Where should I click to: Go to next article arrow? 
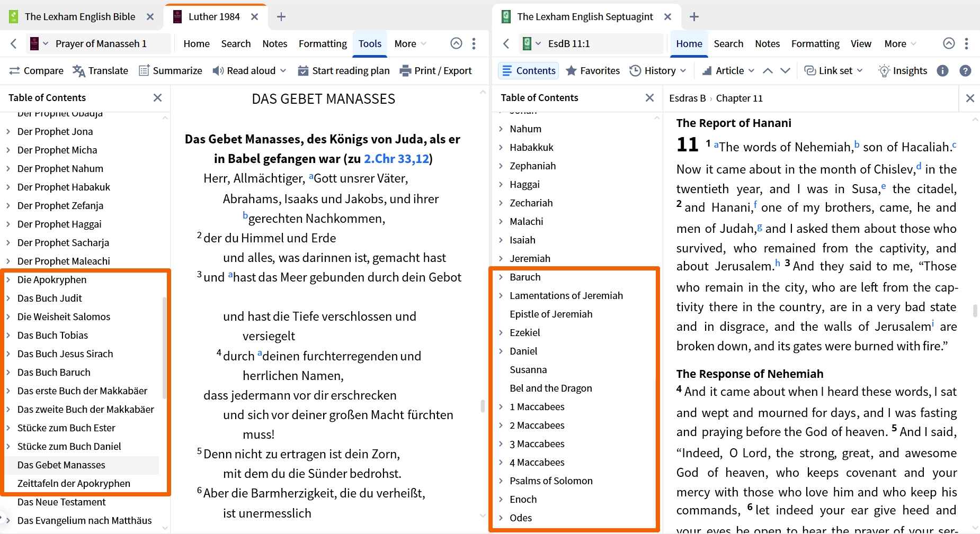pos(786,71)
